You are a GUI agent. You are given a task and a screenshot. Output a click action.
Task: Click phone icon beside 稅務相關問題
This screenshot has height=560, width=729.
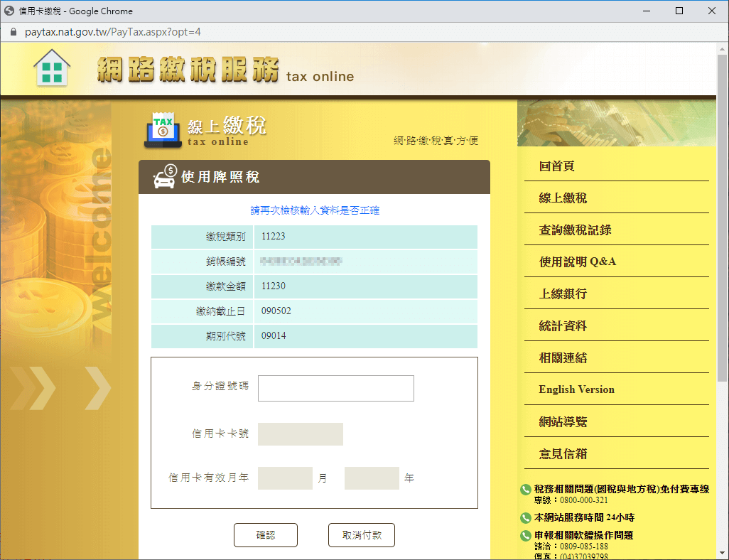[x=525, y=490]
